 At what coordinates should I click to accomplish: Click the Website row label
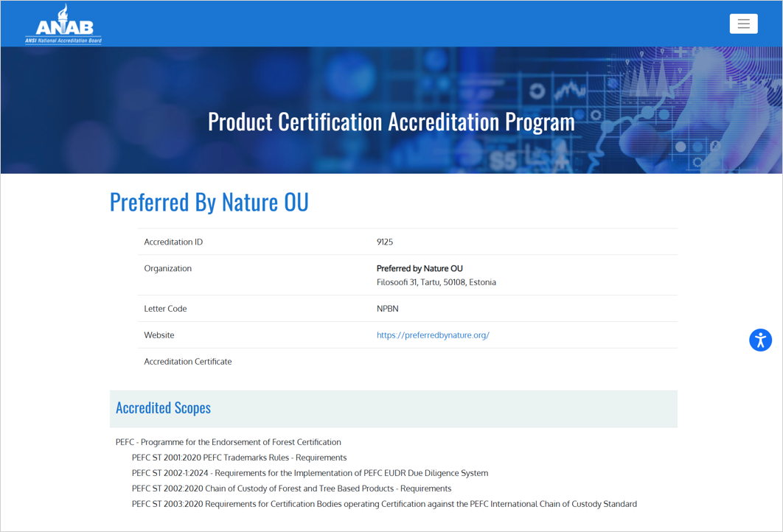(x=159, y=335)
